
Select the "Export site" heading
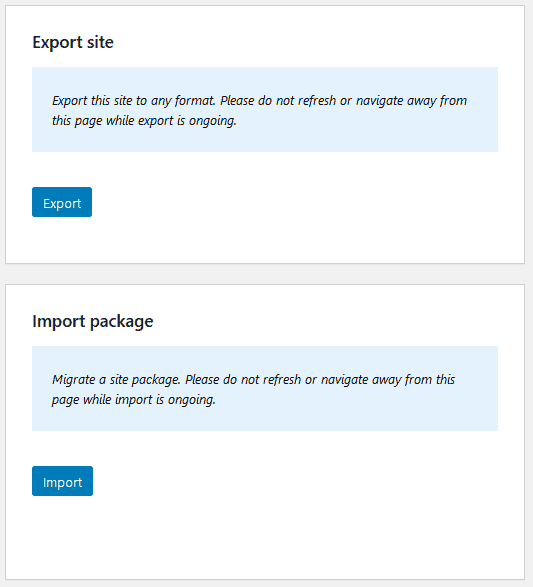[73, 42]
